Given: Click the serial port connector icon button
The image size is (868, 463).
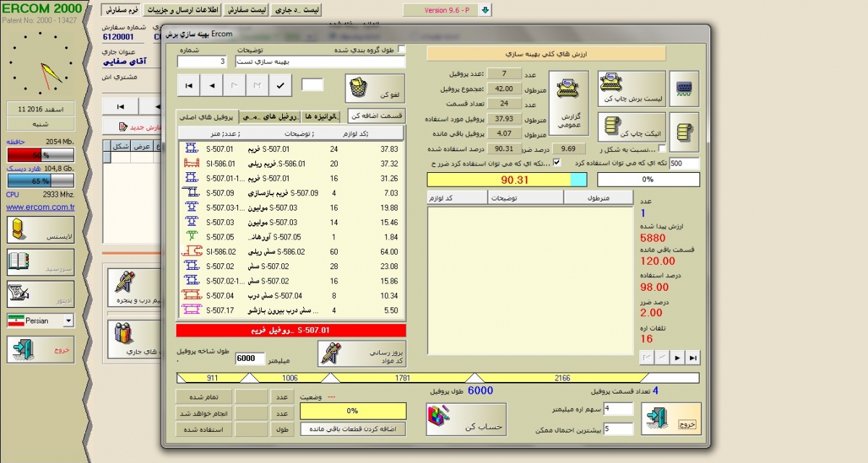Looking at the screenshot, I should (684, 89).
